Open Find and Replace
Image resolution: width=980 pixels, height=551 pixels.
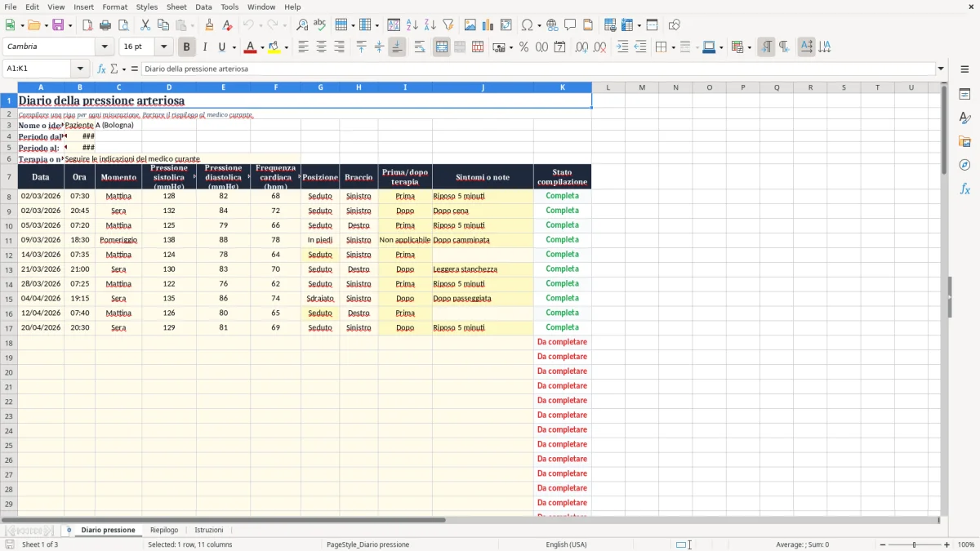[x=302, y=25]
